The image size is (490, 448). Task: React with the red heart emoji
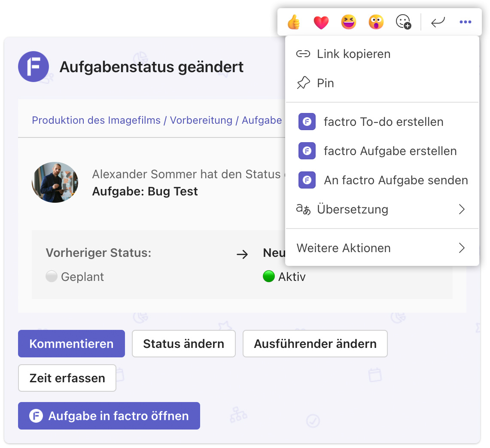[321, 22]
